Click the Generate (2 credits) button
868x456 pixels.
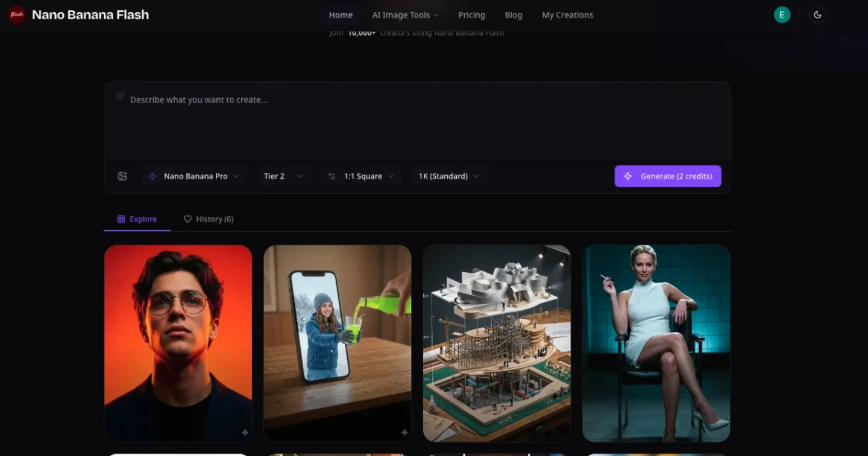(668, 176)
